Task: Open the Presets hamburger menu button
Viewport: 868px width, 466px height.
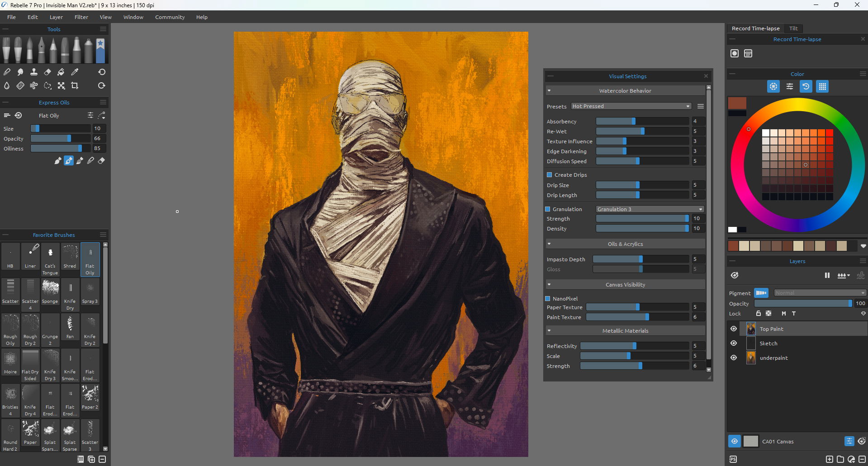Action: tap(700, 106)
